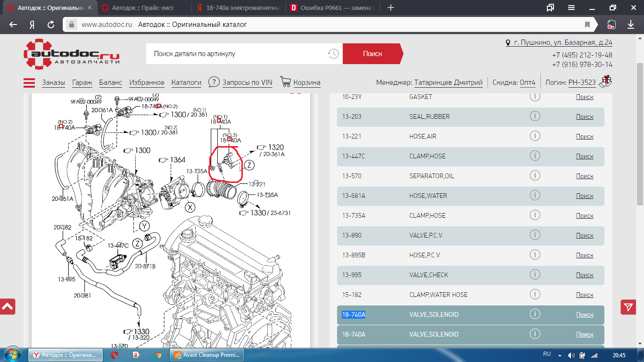Click the Опт4 discount link

[528, 82]
